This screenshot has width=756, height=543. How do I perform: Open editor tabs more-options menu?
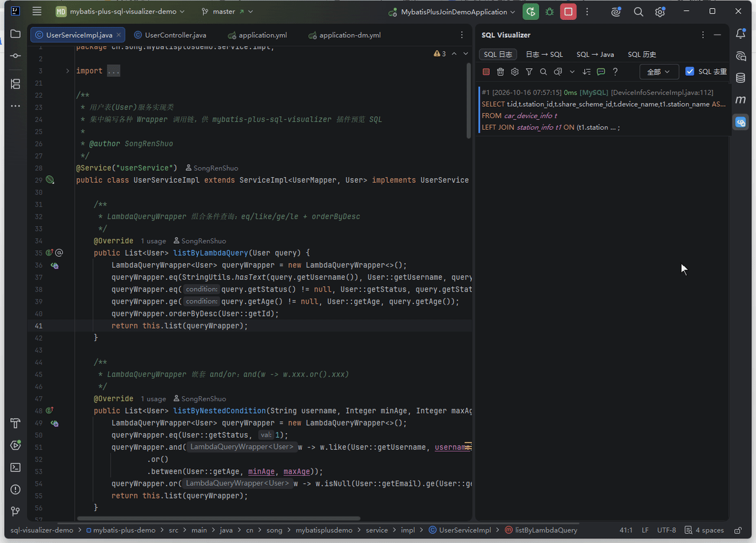click(x=462, y=35)
